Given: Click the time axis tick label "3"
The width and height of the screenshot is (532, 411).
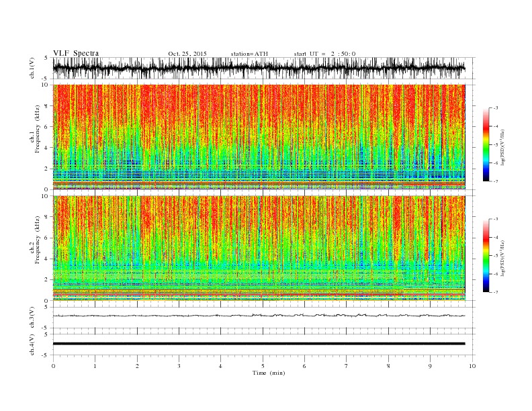Looking at the screenshot, I should [x=179, y=366].
